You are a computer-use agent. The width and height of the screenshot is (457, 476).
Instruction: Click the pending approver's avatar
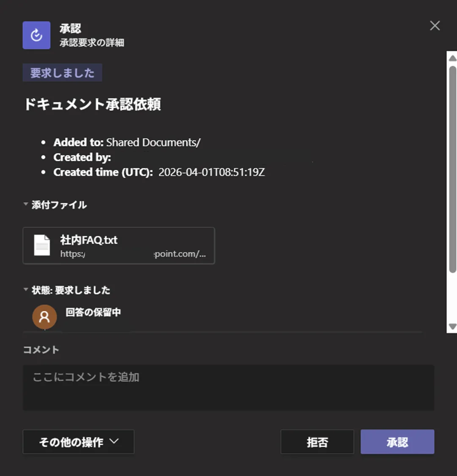click(x=44, y=316)
